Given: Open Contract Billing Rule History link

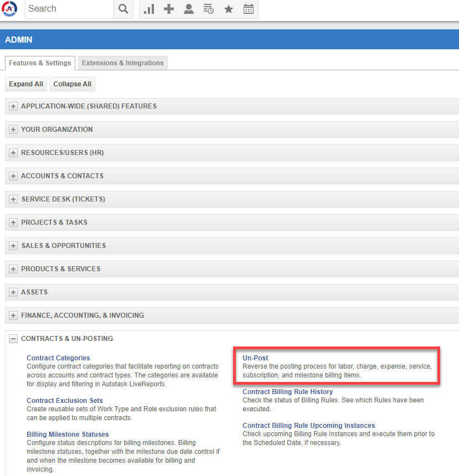Looking at the screenshot, I should pyautogui.click(x=287, y=392).
